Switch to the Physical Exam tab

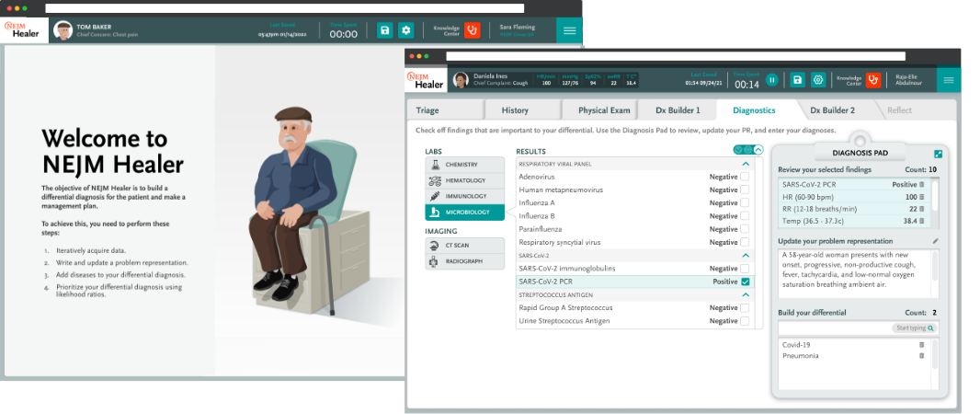point(600,110)
